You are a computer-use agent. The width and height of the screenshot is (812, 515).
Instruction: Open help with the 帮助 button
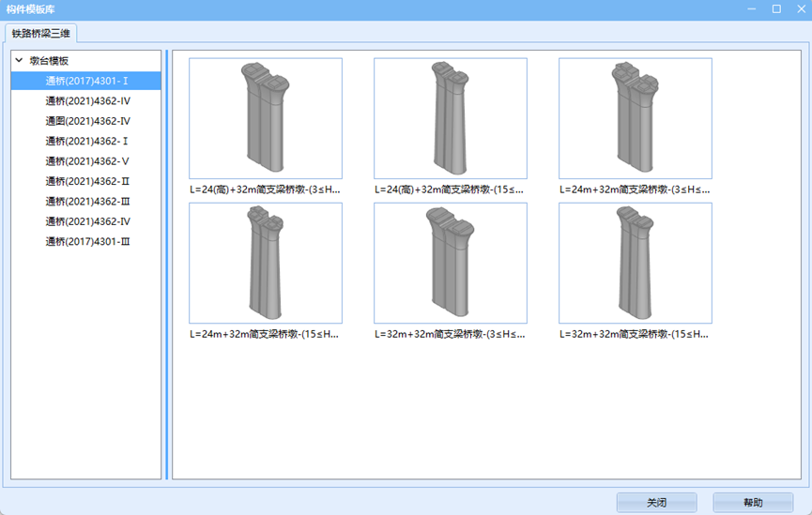(752, 503)
